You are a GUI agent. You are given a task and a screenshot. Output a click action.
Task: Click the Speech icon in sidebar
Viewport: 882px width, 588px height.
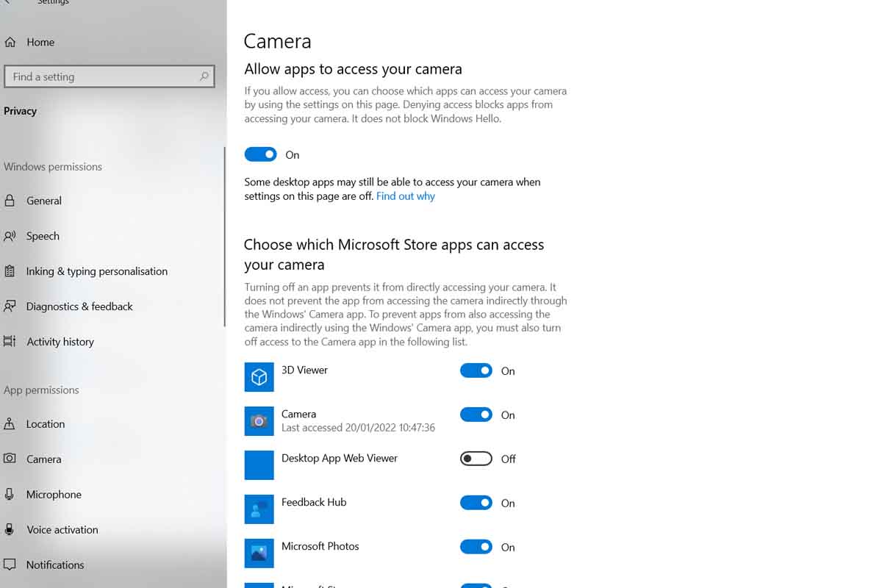click(10, 236)
